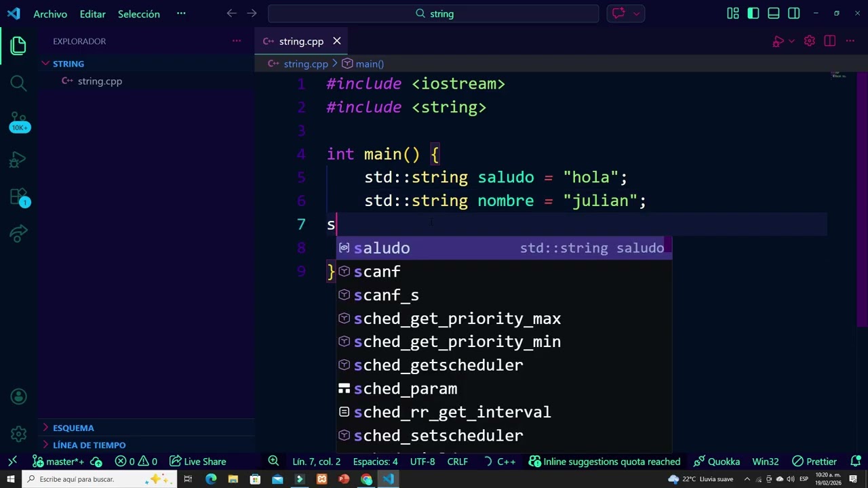Image resolution: width=868 pixels, height=488 pixels.
Task: Choose 'sched_getscheduler' suggestion
Action: point(505,365)
